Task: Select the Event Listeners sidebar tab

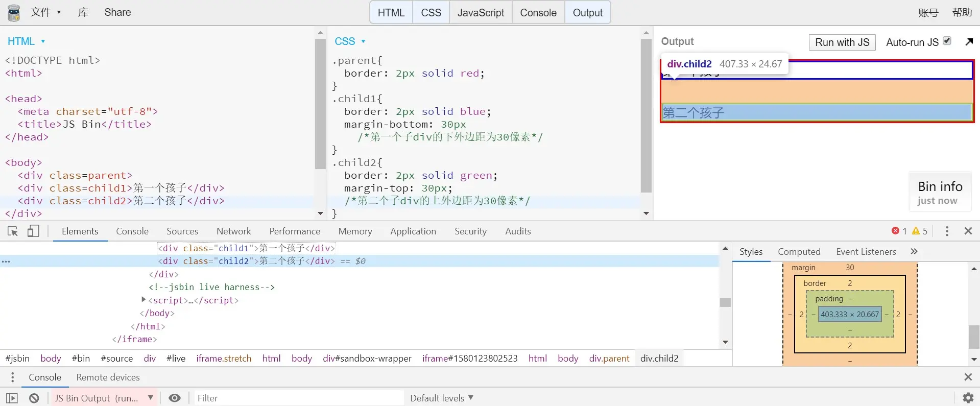Action: tap(866, 252)
